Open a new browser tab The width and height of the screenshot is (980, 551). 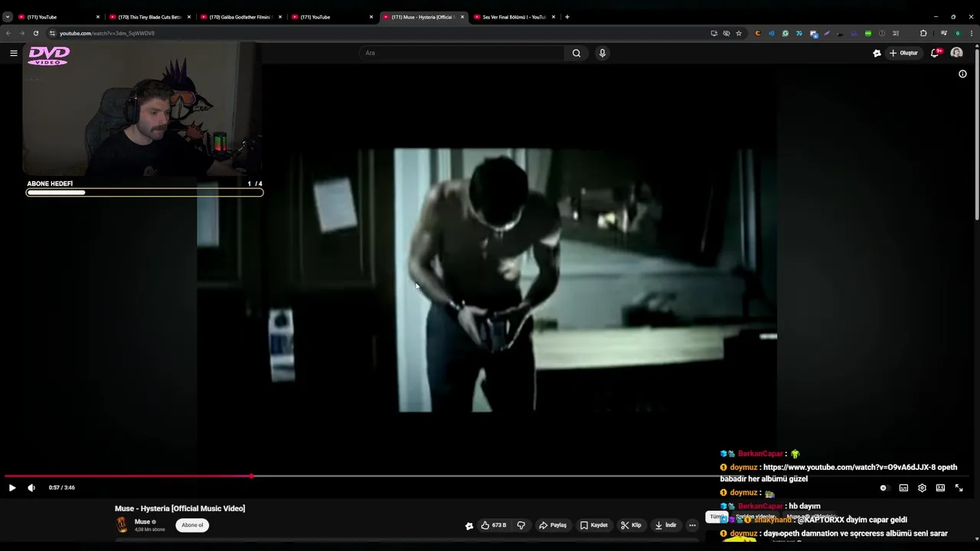[567, 17]
